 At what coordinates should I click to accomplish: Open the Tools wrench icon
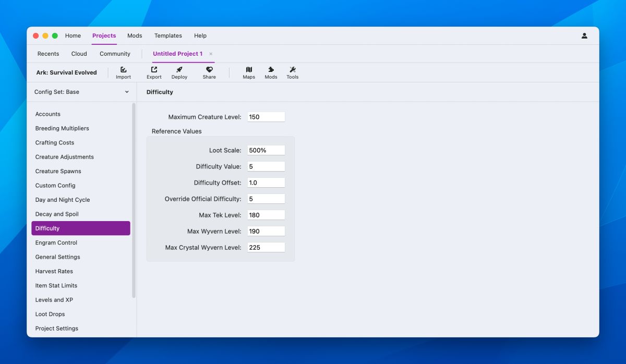pos(293,72)
